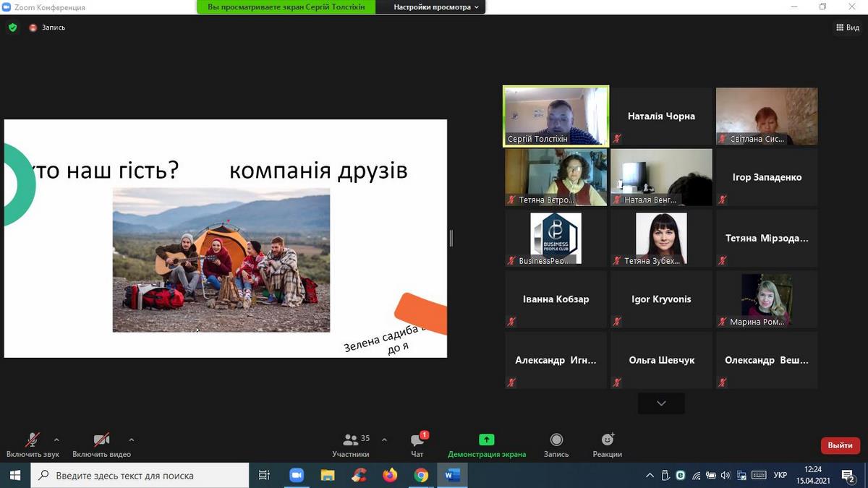The height and width of the screenshot is (488, 868).
Task: Open Microsoft Word from the taskbar
Action: [x=453, y=475]
